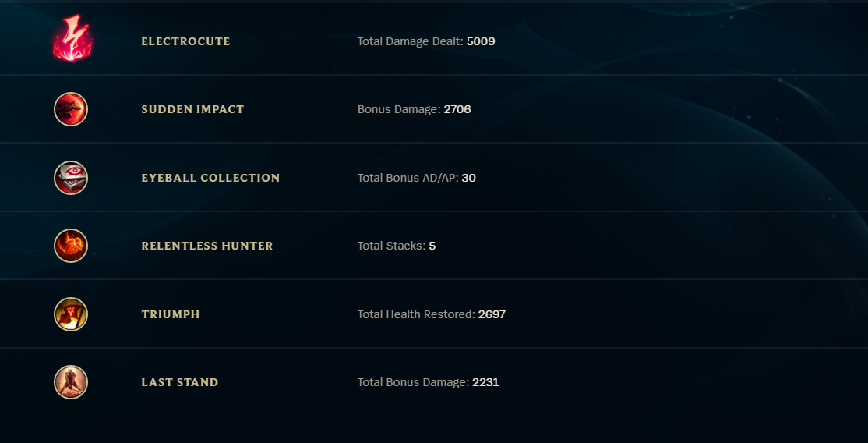Click the Sudden Impact rune icon
The width and height of the screenshot is (868, 443).
(x=71, y=109)
